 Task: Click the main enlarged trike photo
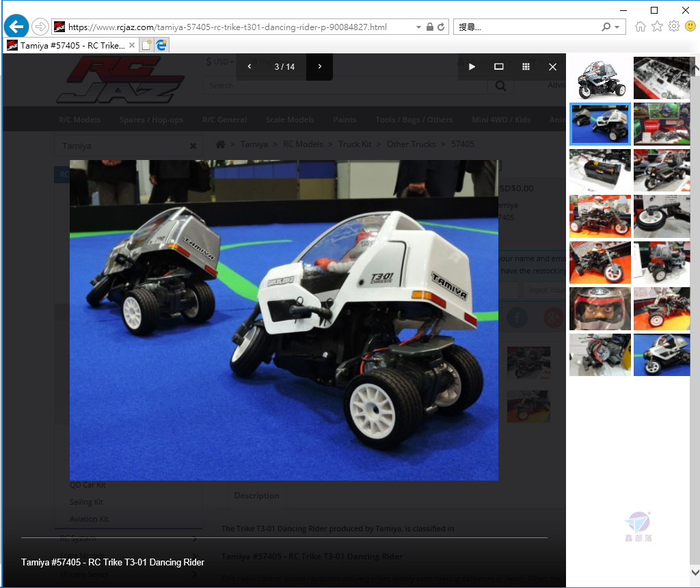pos(284,320)
